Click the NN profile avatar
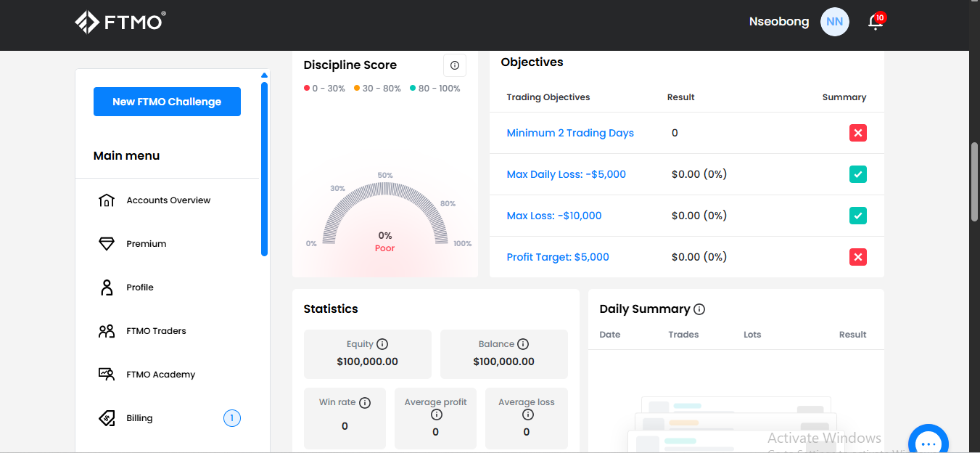Image resolution: width=980 pixels, height=453 pixels. point(835,22)
